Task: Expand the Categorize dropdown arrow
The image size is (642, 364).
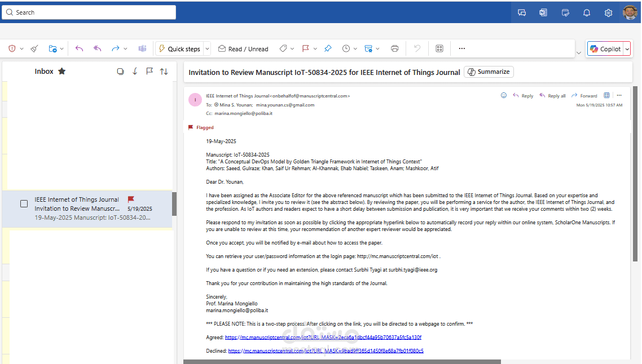Action: pyautogui.click(x=292, y=49)
